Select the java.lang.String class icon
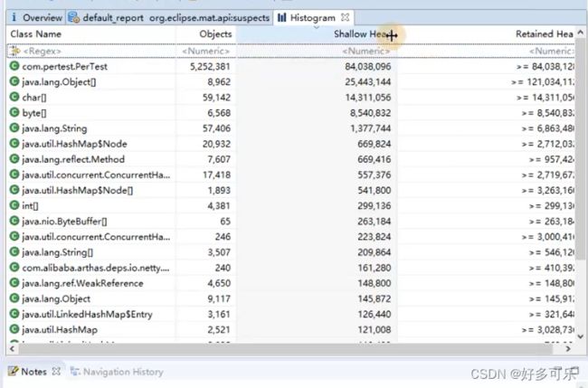This screenshot has height=388, width=588. 14,128
